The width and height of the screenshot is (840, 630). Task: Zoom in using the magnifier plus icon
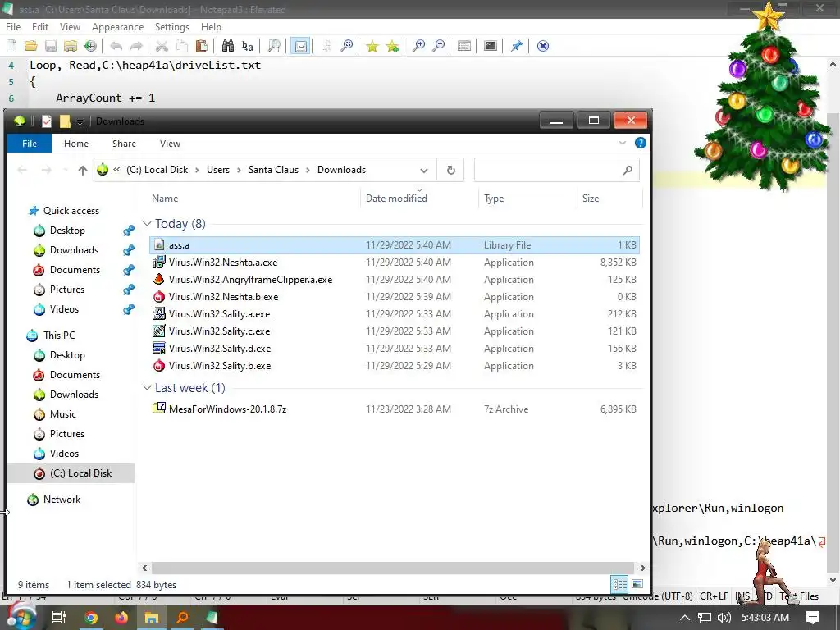tap(418, 46)
